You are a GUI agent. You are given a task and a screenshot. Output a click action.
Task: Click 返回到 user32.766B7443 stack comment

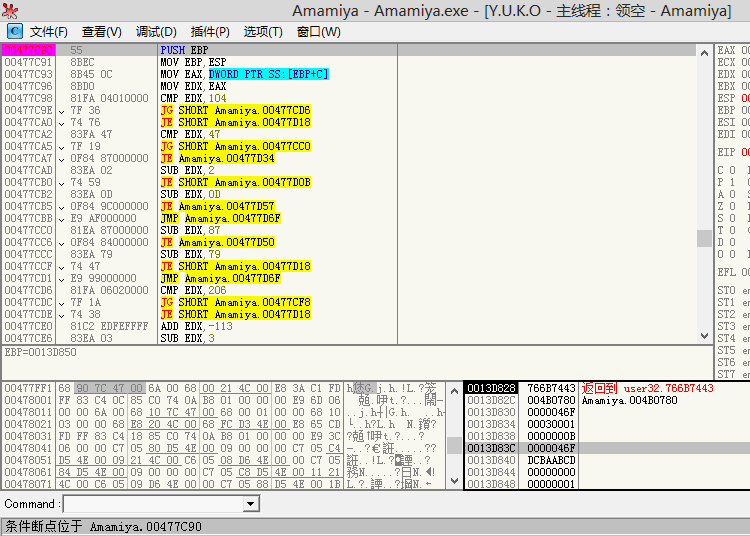pyautogui.click(x=647, y=388)
